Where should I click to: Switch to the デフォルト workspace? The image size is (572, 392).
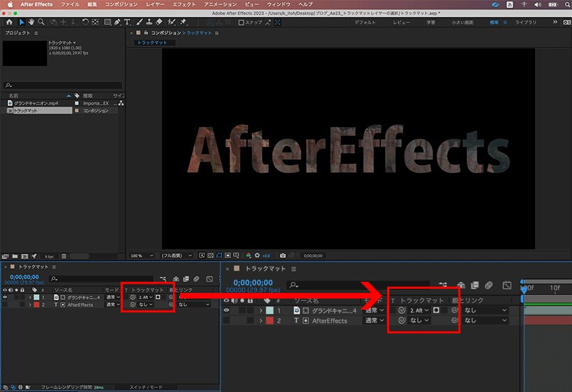pyautogui.click(x=365, y=22)
